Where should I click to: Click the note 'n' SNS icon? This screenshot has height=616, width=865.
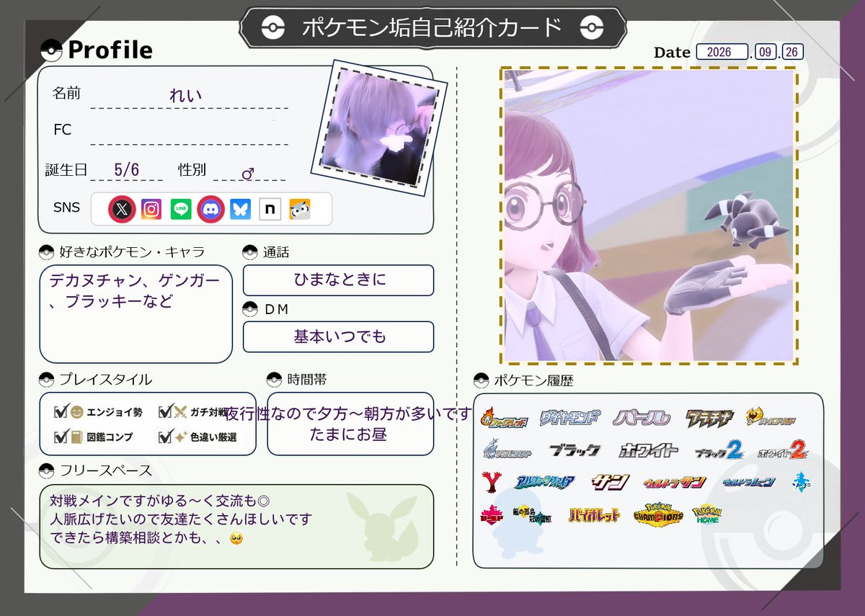[x=270, y=209]
